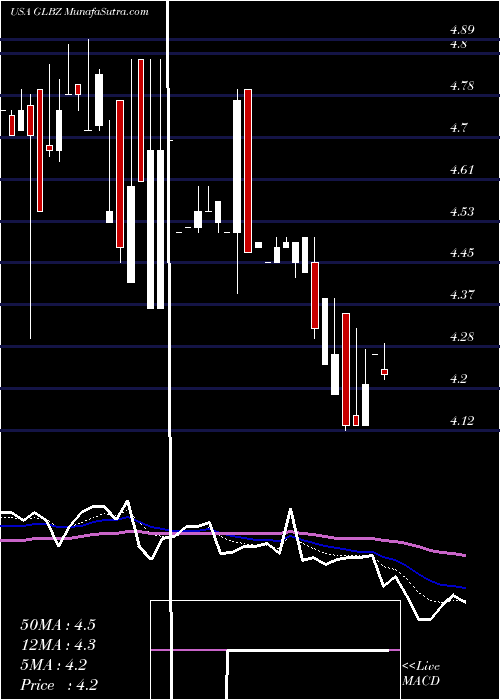Select the 4.28 price axis label
Viewport: 500px width, 700px height.
462,337
